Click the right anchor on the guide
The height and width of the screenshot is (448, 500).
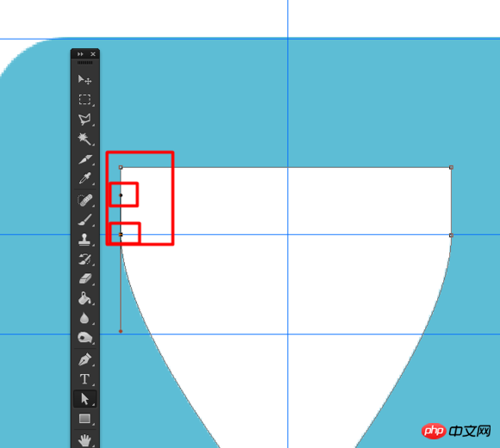(x=451, y=235)
